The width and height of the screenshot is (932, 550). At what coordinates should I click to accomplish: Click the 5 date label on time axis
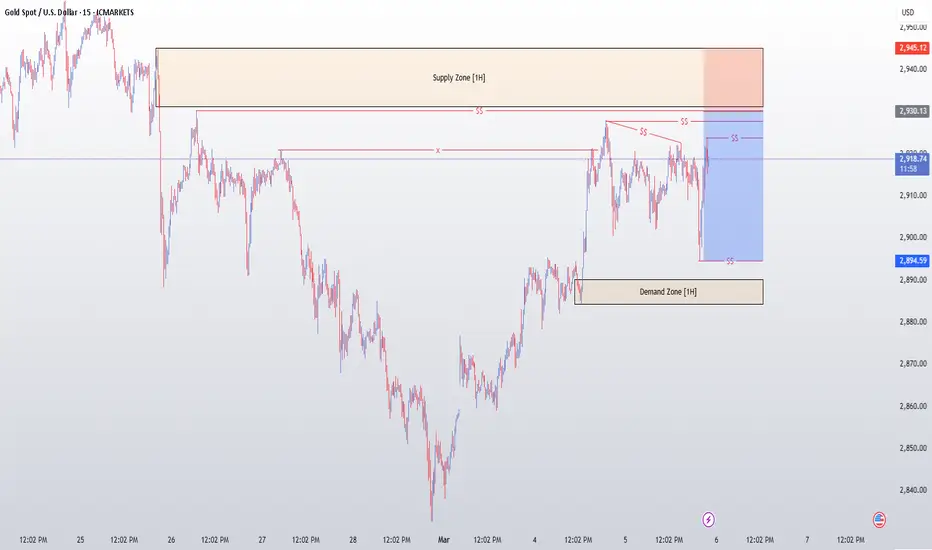click(x=625, y=540)
